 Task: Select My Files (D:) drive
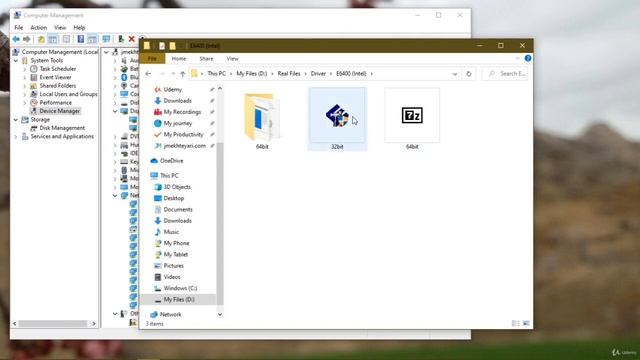pos(179,299)
